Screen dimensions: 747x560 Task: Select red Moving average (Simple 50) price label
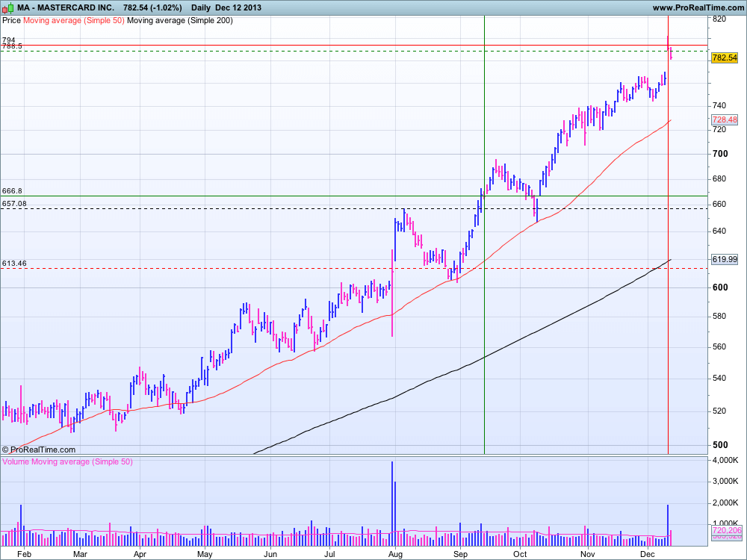pos(74,20)
